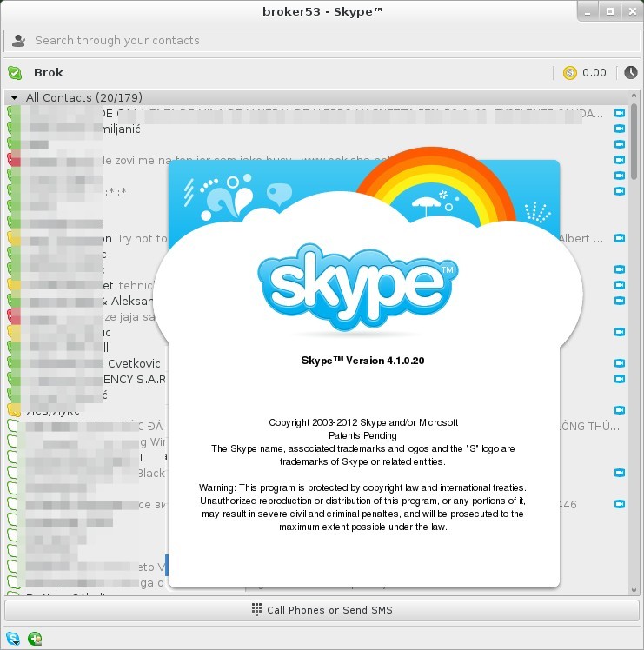Click video icon on 'Try not to' row
644x650 pixels.
pyautogui.click(x=620, y=238)
